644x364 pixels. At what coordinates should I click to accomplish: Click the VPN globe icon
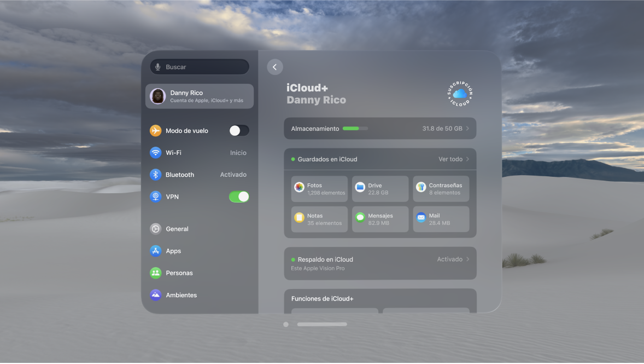point(155,197)
